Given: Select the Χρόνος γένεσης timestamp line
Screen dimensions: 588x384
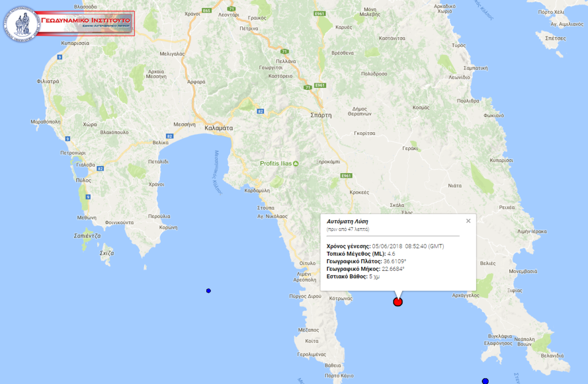Looking at the screenshot, I should [385, 246].
